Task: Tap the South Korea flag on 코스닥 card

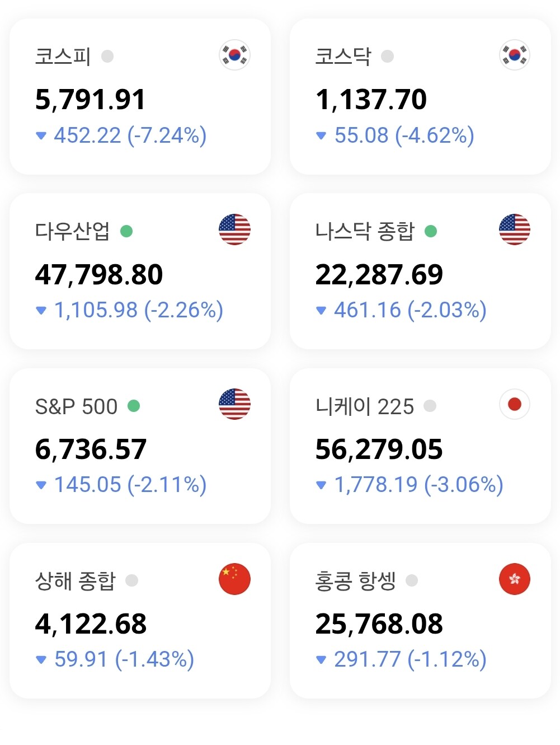Action: (x=514, y=55)
